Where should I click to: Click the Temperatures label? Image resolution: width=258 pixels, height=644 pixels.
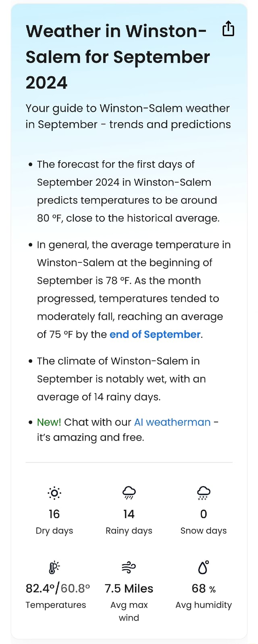(x=56, y=605)
